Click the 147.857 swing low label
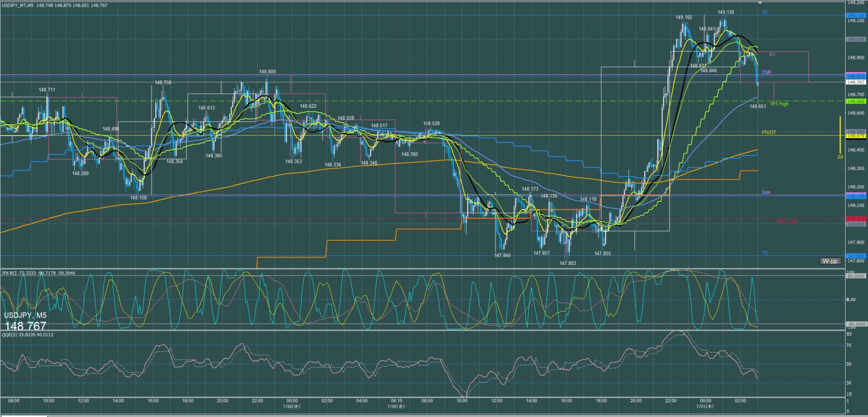This screenshot has width=868, height=417. (x=542, y=253)
